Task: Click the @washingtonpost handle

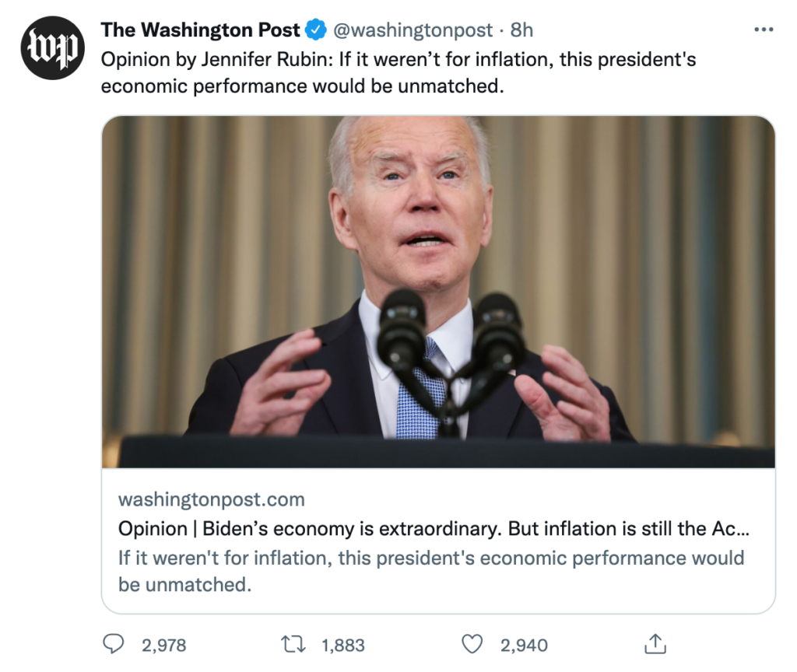Action: 413,30
